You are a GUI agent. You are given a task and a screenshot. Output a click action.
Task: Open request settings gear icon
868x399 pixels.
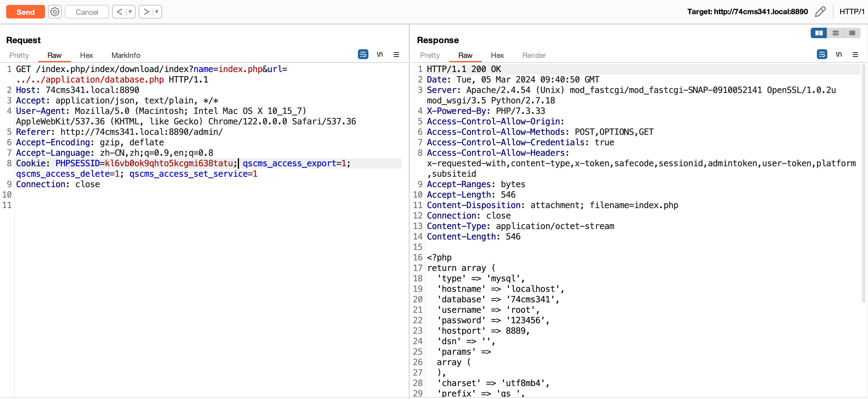pos(55,12)
